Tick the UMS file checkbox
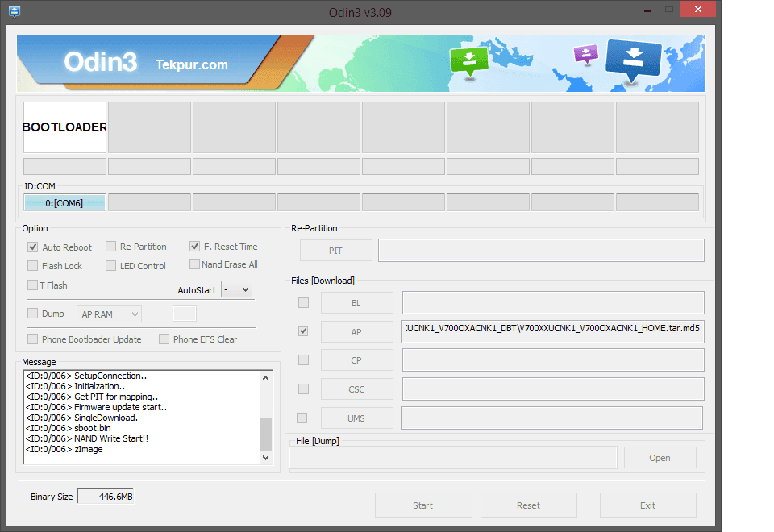This screenshot has height=532, width=774. 302,418
